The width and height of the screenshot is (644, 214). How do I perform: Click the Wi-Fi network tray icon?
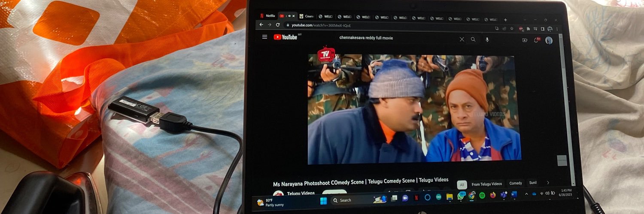541,194
